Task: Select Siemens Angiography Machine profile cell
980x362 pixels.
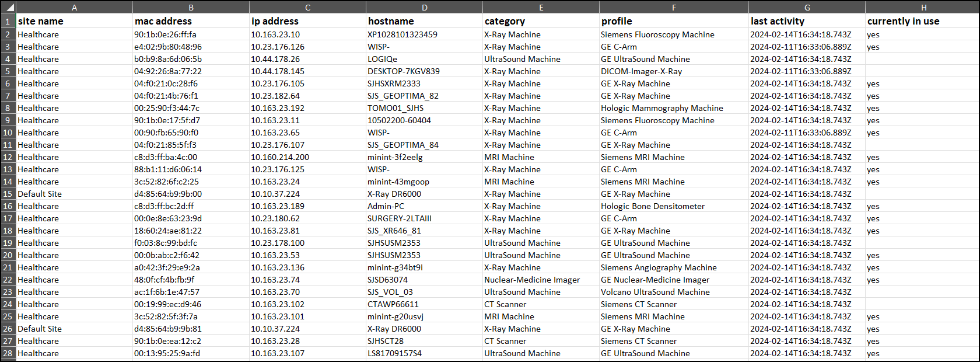Action: (x=674, y=267)
